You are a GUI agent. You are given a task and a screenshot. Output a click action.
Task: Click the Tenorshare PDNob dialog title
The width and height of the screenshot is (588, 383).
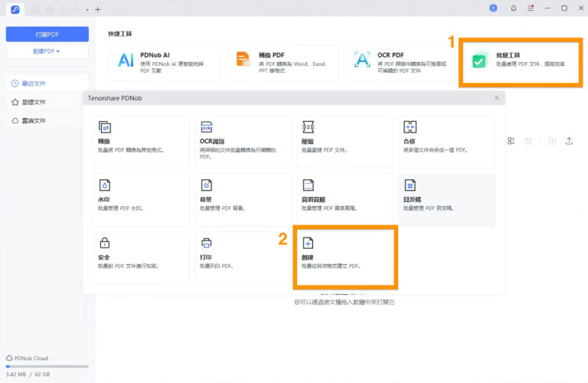point(115,98)
